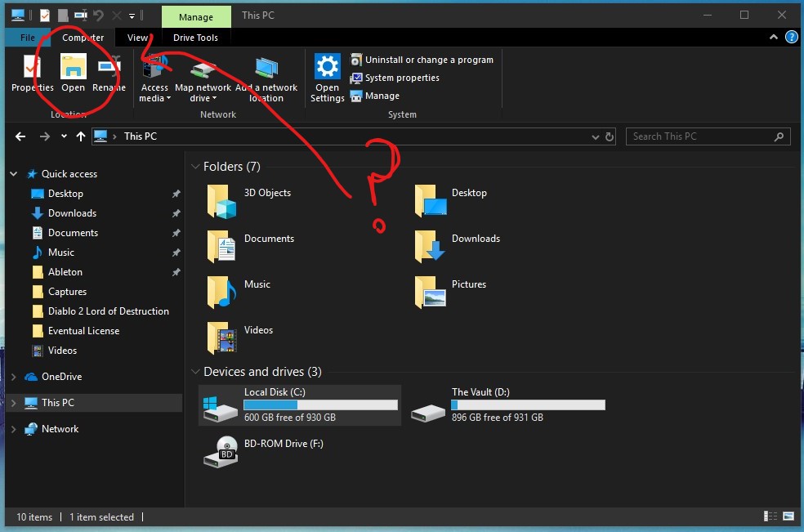The image size is (804, 532).
Task: Click Uninstall or change a program
Action: 422,60
